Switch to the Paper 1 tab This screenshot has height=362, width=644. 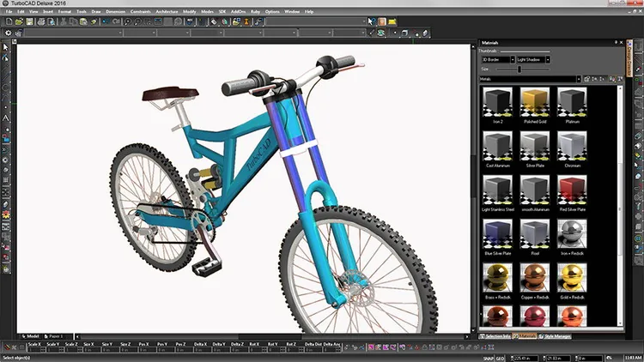(x=53, y=336)
